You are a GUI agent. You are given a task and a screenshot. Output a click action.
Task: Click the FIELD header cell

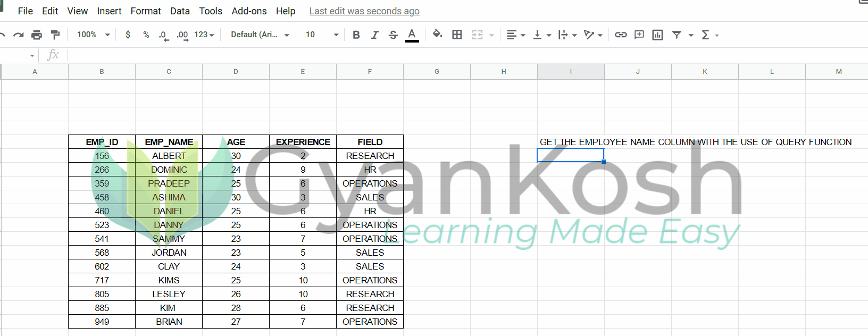point(370,142)
